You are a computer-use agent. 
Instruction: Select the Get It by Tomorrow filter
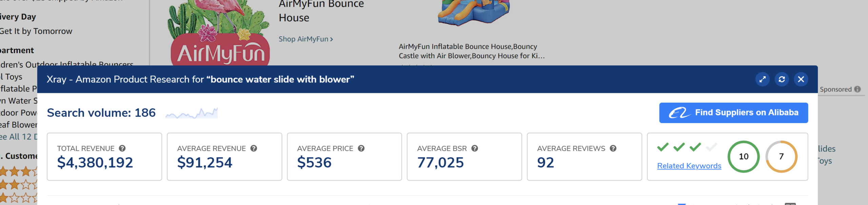36,31
